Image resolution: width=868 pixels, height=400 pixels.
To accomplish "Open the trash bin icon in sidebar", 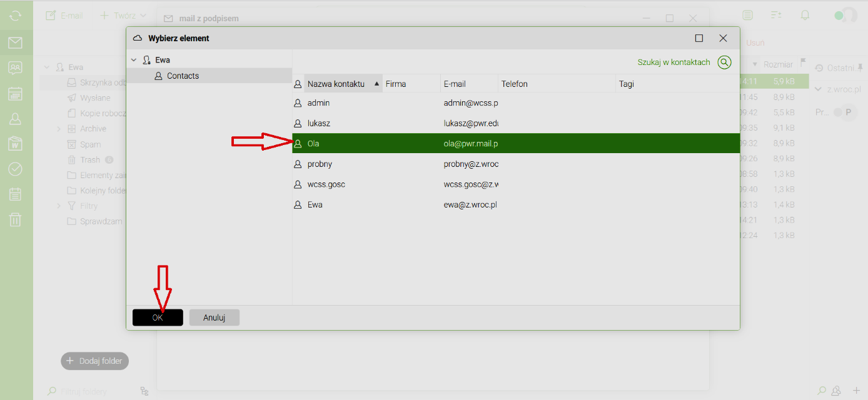I will [16, 219].
